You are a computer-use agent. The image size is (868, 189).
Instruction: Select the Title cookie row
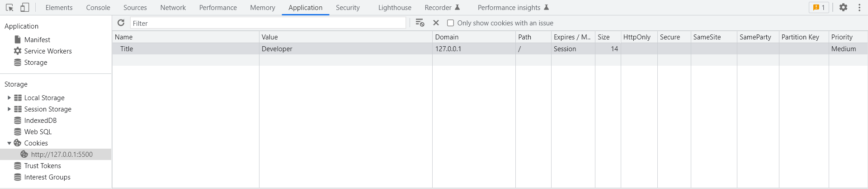[185, 49]
